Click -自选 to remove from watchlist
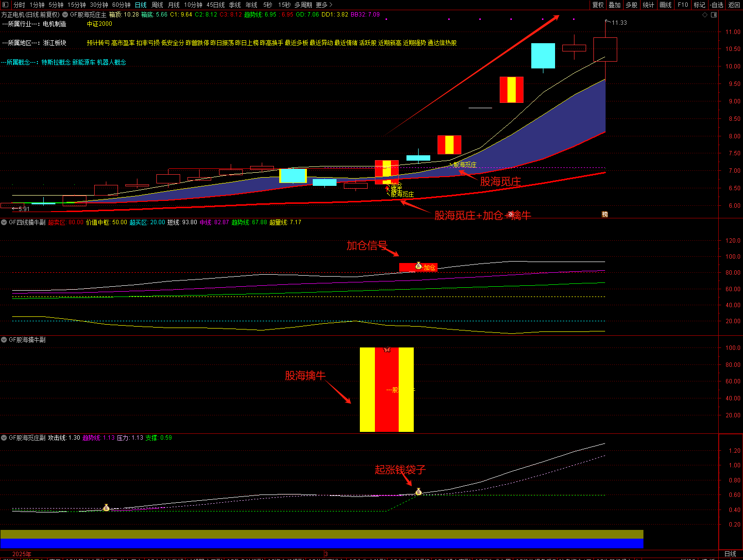 717,5
